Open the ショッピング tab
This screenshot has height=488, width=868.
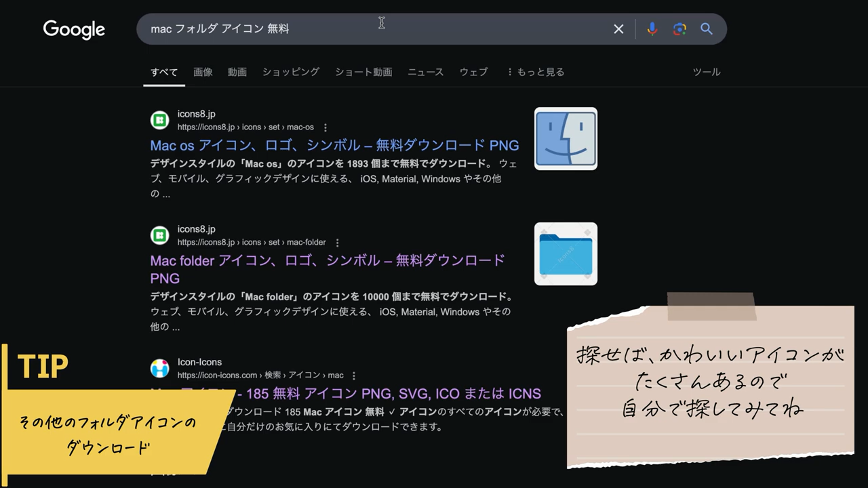(291, 72)
